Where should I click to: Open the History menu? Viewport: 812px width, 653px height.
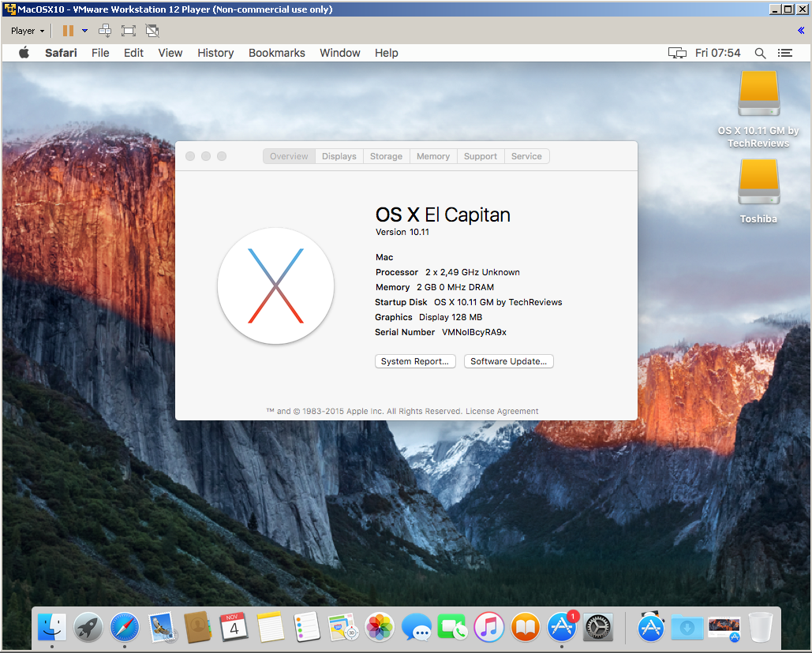pyautogui.click(x=215, y=53)
